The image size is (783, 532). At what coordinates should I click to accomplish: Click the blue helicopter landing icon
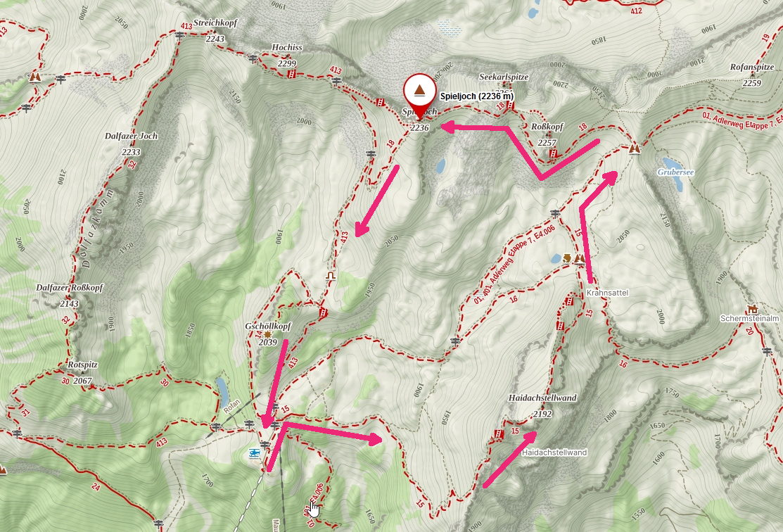[x=255, y=453]
